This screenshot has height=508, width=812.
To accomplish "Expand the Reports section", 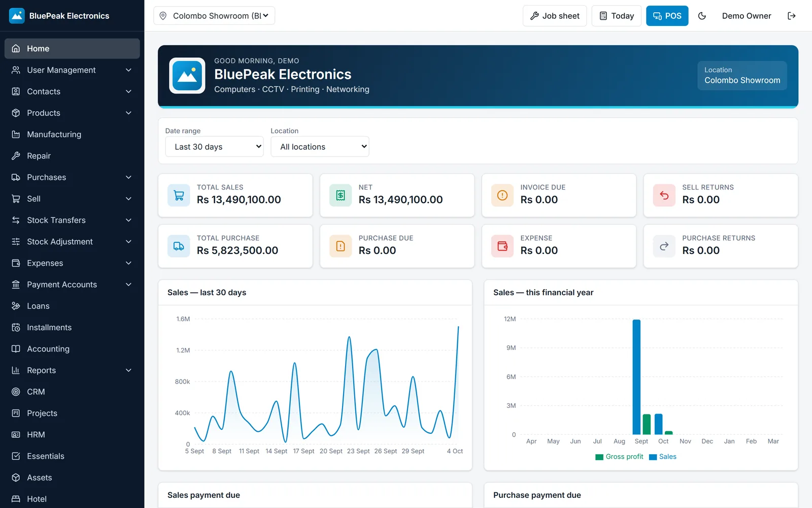I will point(72,370).
